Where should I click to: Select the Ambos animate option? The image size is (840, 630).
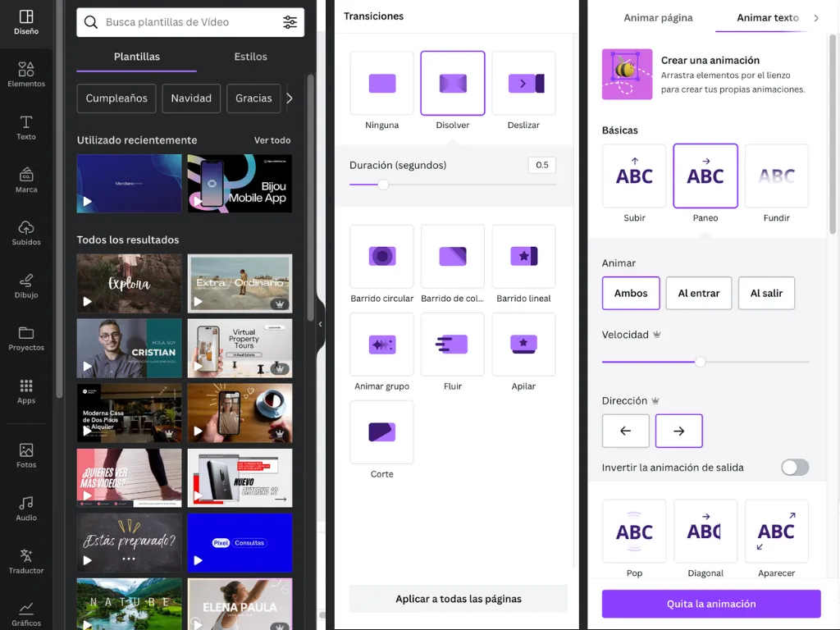[631, 293]
